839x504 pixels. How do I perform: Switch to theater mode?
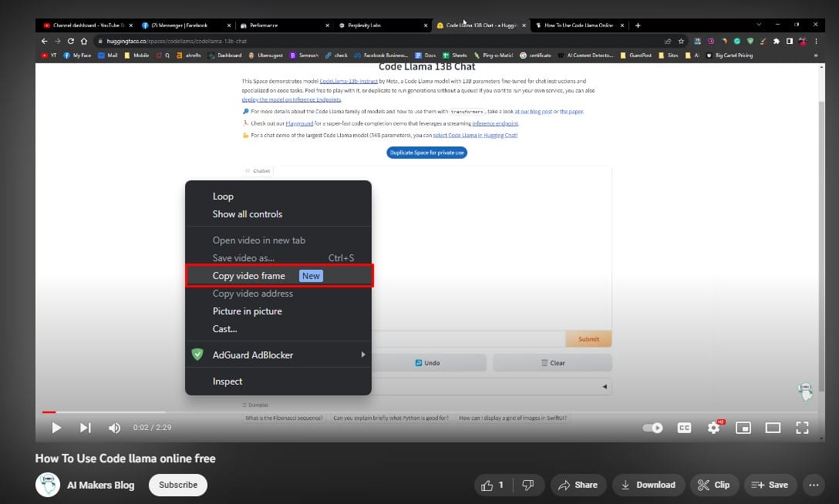pyautogui.click(x=773, y=428)
